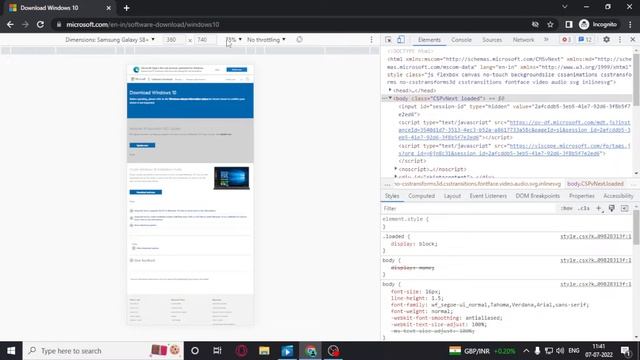Open the second script src URL link
The height and width of the screenshot is (360, 640).
[x=514, y=149]
